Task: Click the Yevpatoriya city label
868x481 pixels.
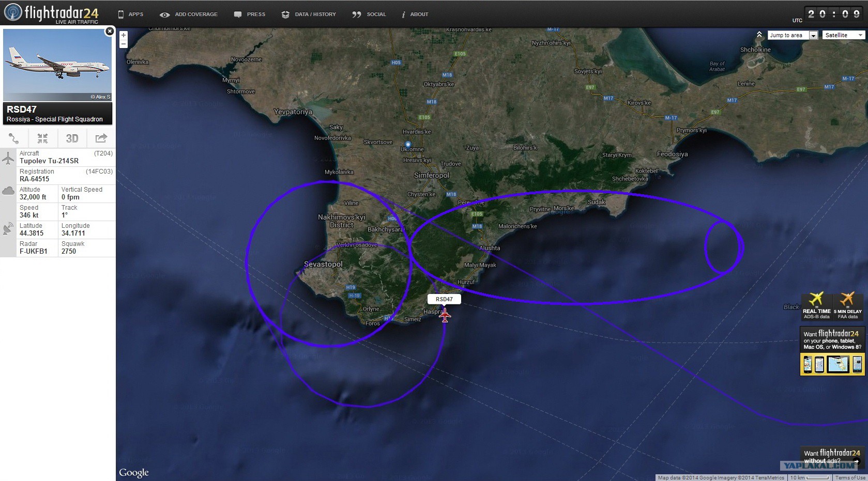Action: (x=293, y=112)
